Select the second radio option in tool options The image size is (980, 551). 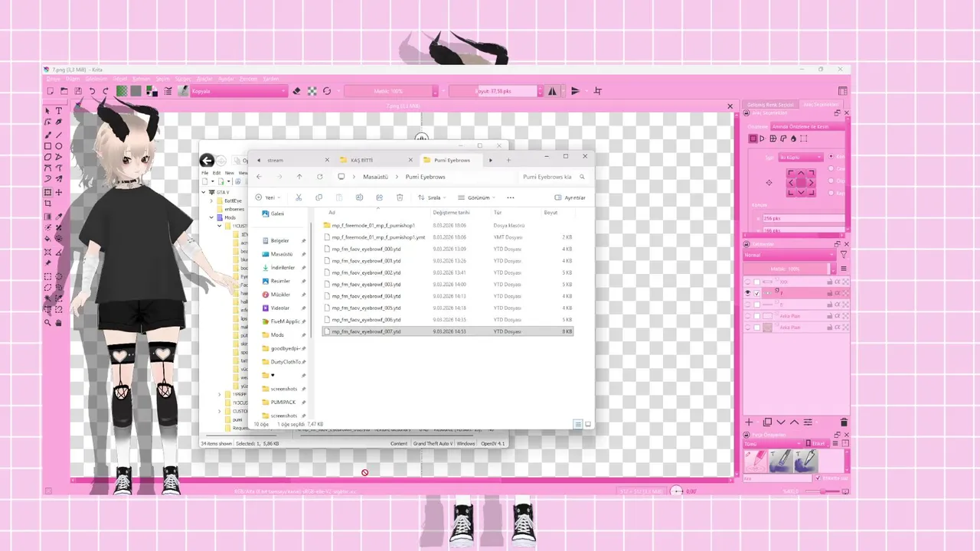pos(831,168)
